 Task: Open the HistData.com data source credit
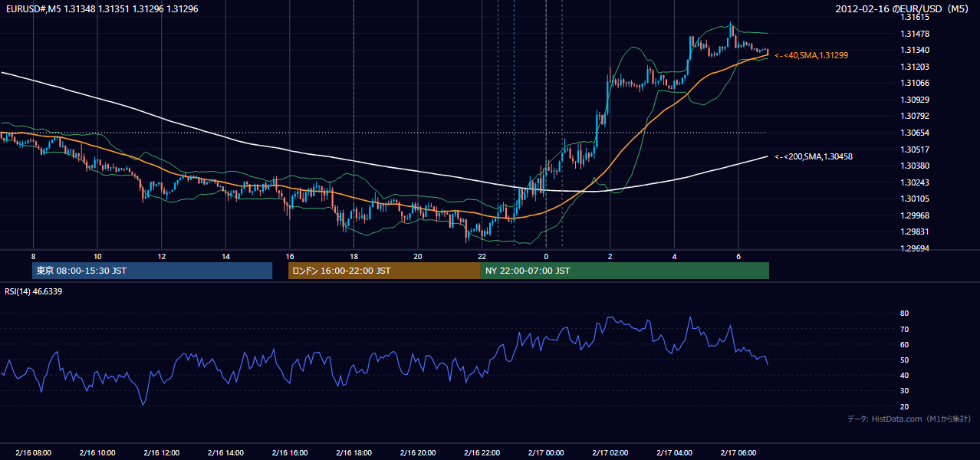(x=909, y=419)
